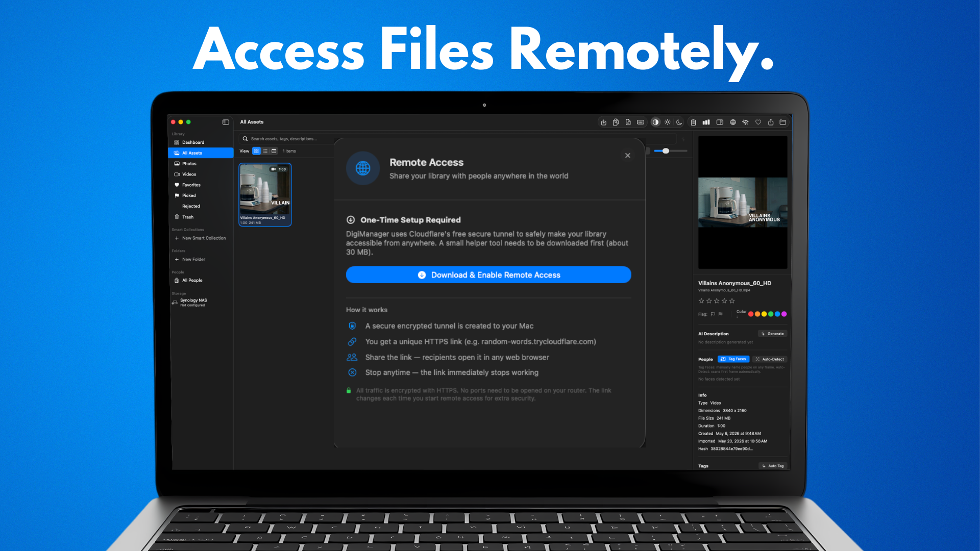Screen dimensions: 980x551
Task: Click the share toolbar icon
Action: [x=771, y=122]
